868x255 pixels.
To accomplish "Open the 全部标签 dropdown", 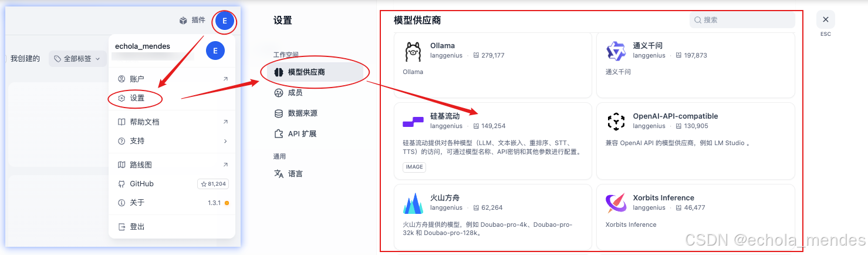I will (x=77, y=59).
